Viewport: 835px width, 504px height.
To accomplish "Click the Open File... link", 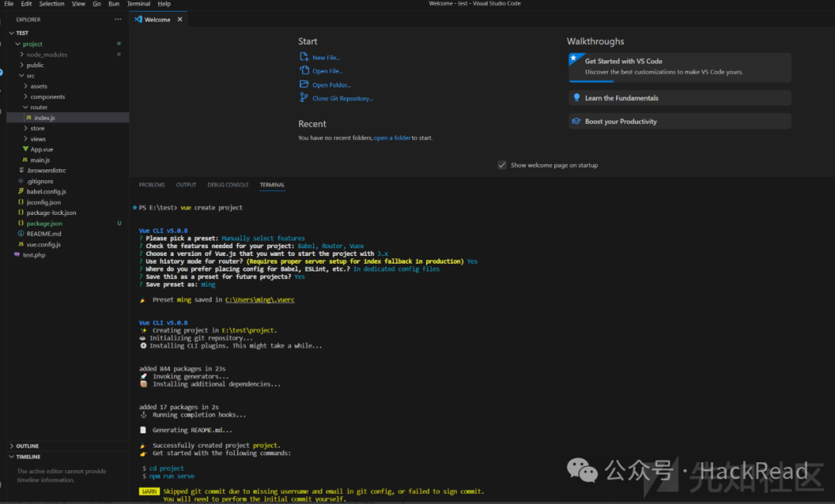I will [x=328, y=71].
